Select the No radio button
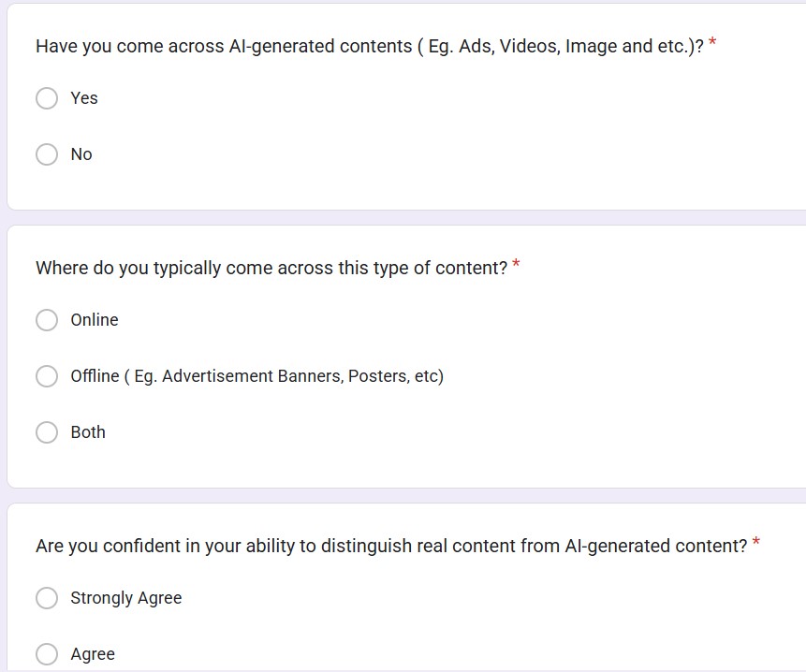Screen dimensions: 806x672 tap(47, 154)
